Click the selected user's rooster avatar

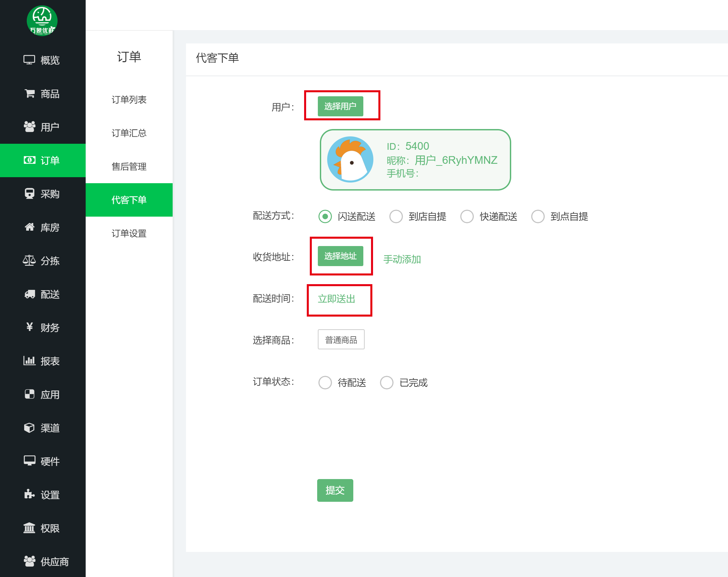[350, 159]
